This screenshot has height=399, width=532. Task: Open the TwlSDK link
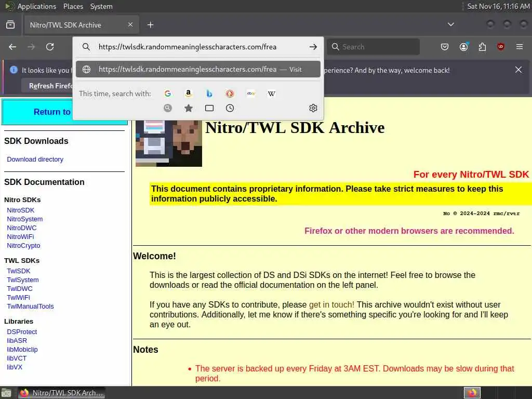coord(19,271)
